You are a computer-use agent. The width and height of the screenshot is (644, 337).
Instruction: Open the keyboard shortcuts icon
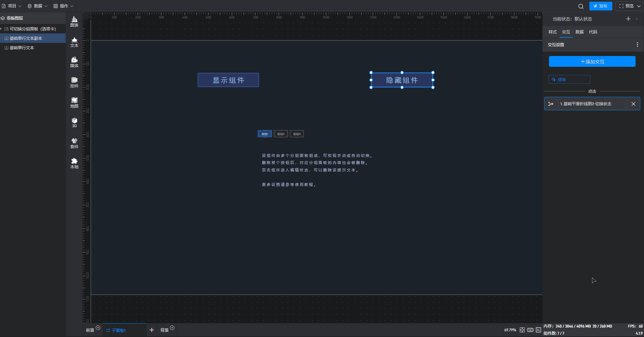pos(530,330)
